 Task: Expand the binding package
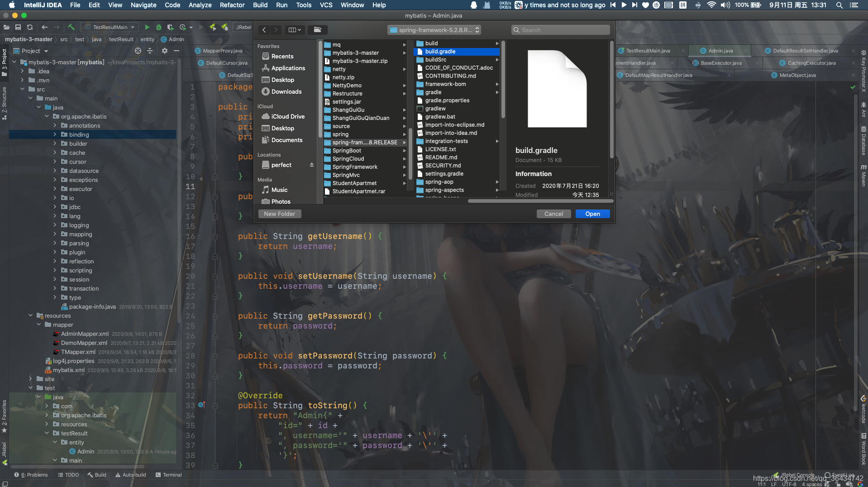pos(55,134)
